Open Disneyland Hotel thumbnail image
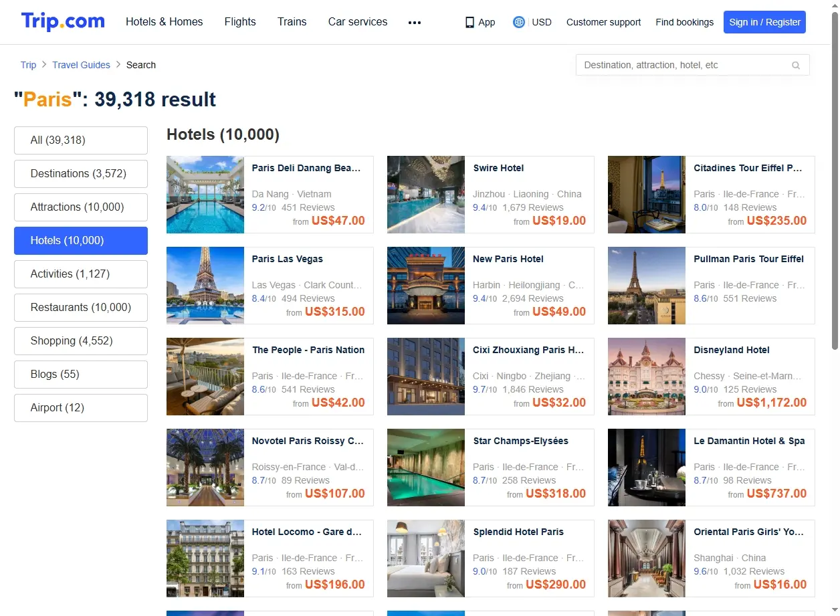 tap(647, 377)
